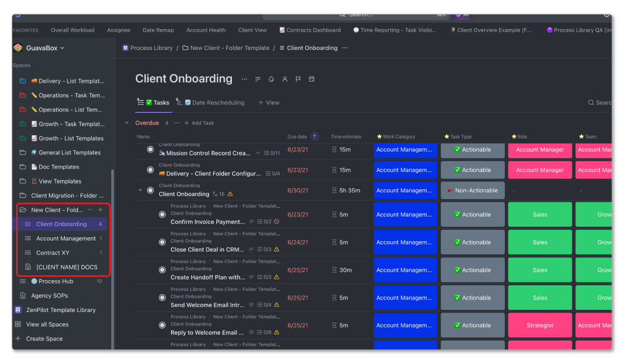624x364 pixels.
Task: Reverse sorting with the Due date arrow control
Action: click(316, 136)
